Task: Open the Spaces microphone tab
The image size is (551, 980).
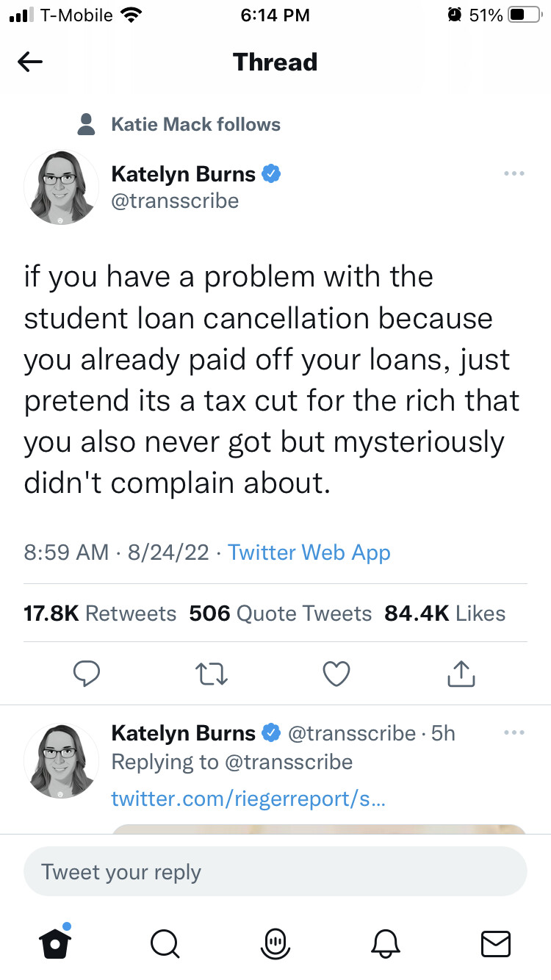Action: (x=275, y=943)
